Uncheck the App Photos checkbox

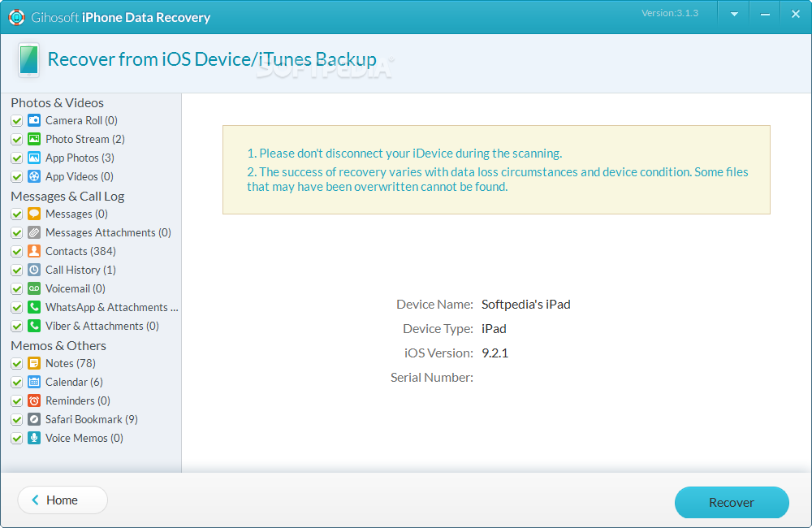point(16,158)
